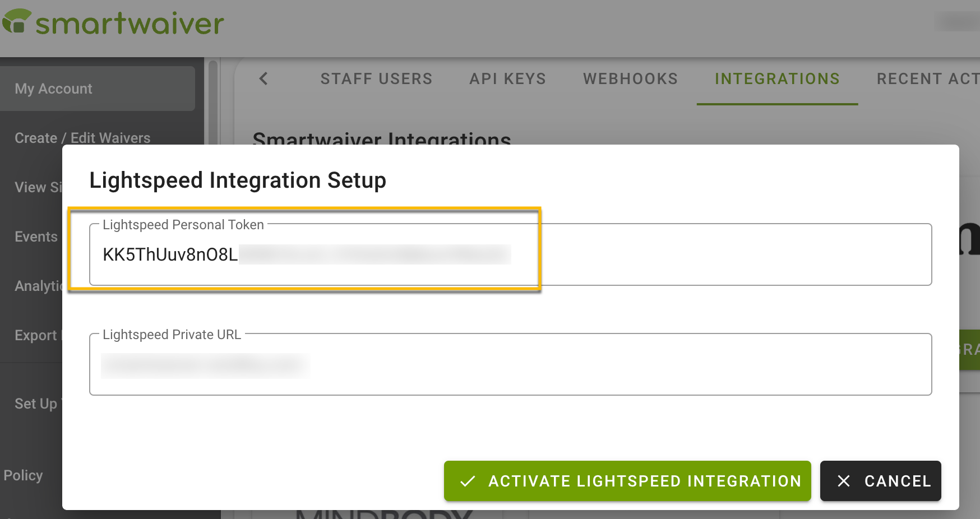980x519 pixels.
Task: Click the back chevron beside Staff Users
Action: 264,78
